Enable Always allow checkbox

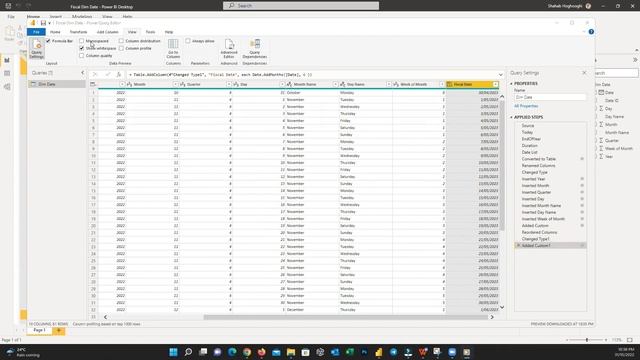[188, 41]
